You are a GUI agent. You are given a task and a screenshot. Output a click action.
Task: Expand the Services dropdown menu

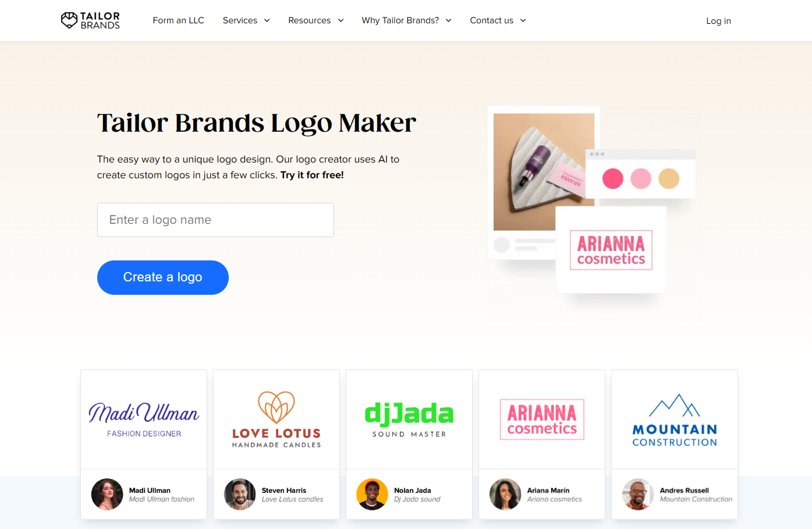[246, 20]
